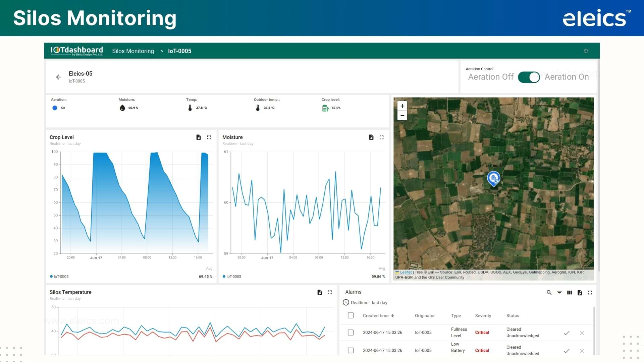Screen dimensions: 644x362
Task: Export Silos Temperature widget data
Action: coord(320,293)
